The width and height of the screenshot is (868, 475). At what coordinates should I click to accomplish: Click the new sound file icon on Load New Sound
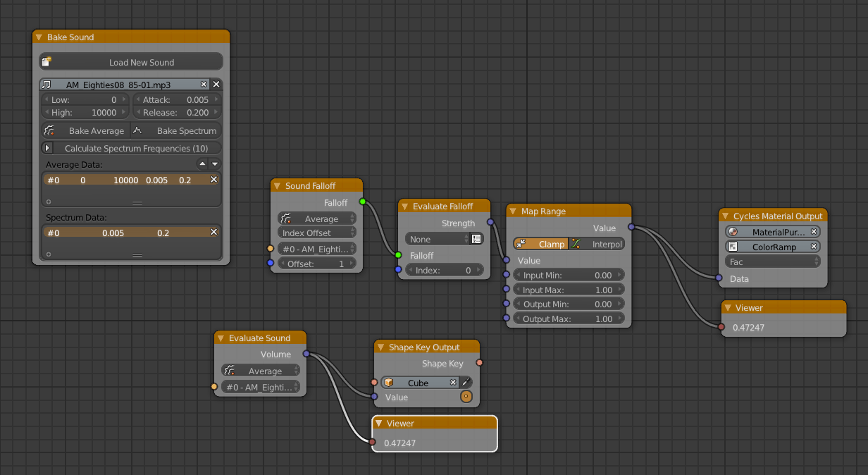coord(46,61)
